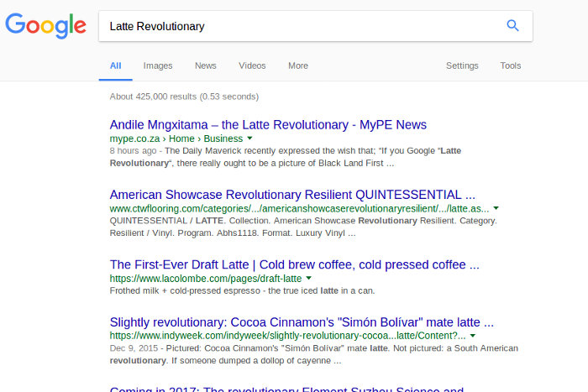
Task: Open search Tools
Action: 511,66
